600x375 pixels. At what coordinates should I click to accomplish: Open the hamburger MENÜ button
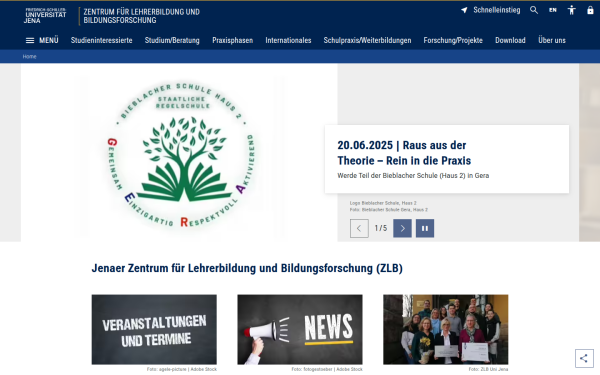(42, 40)
